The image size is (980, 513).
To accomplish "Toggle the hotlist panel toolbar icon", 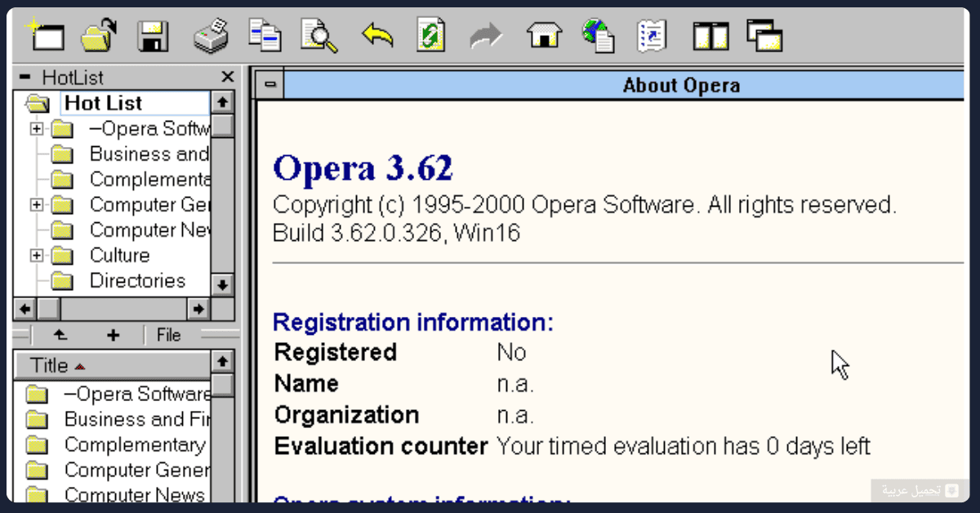I will [x=653, y=36].
